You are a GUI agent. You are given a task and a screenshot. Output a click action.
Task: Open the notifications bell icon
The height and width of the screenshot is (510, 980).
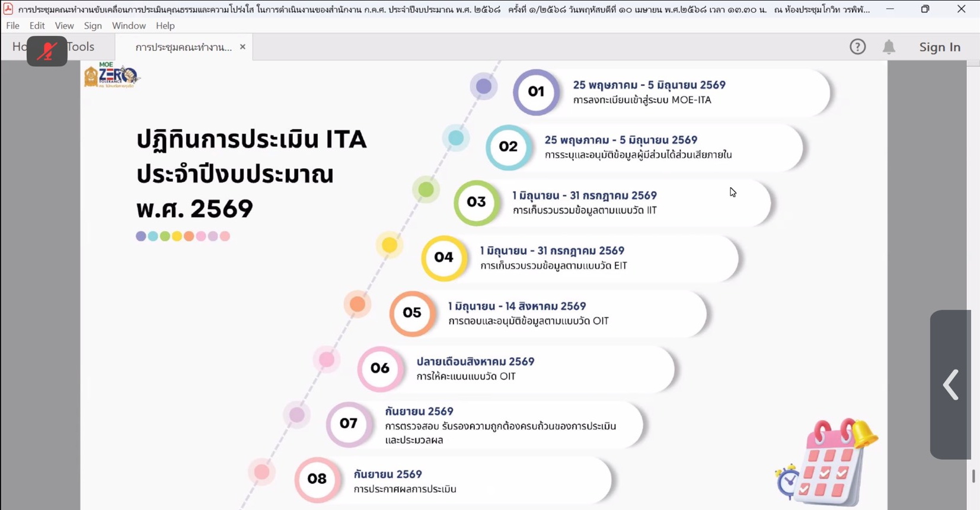(889, 47)
